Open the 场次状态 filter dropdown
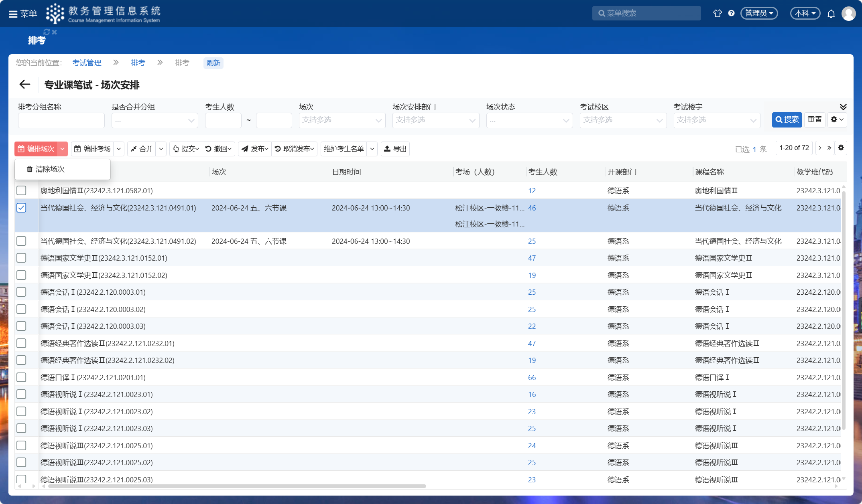Screen dimensions: 862x504 coord(529,120)
